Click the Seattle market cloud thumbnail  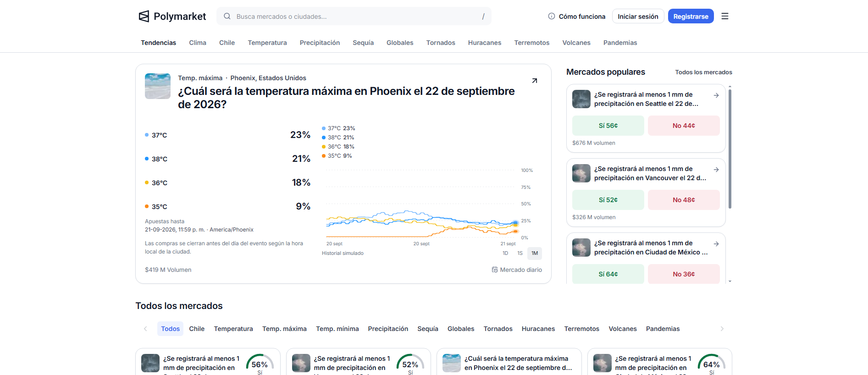(581, 99)
